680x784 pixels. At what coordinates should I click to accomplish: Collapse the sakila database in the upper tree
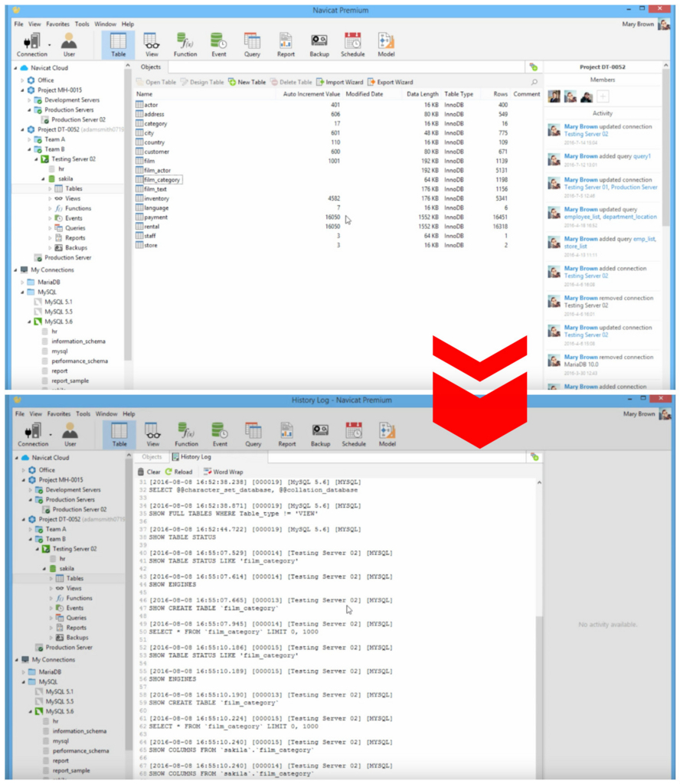click(43, 179)
